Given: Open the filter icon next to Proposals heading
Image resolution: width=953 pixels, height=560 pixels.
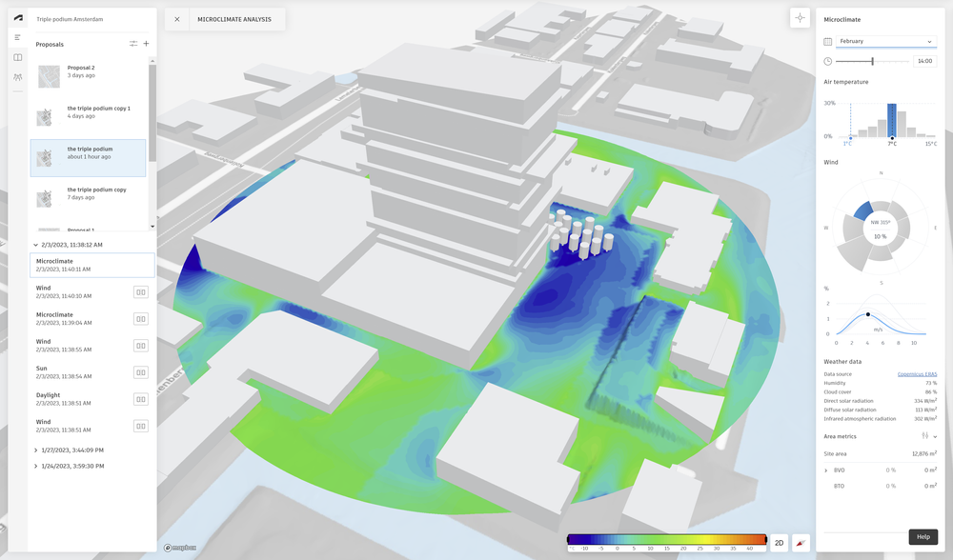Looking at the screenshot, I should 132,44.
